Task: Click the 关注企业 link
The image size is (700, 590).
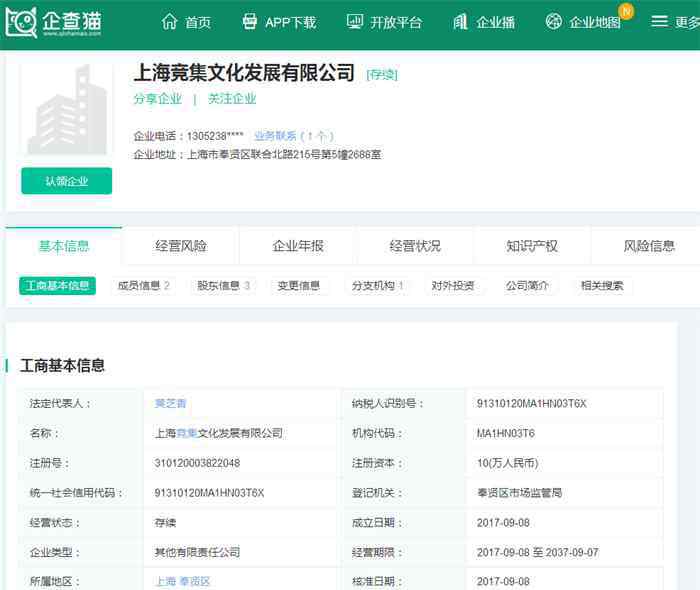Action: pyautogui.click(x=232, y=99)
